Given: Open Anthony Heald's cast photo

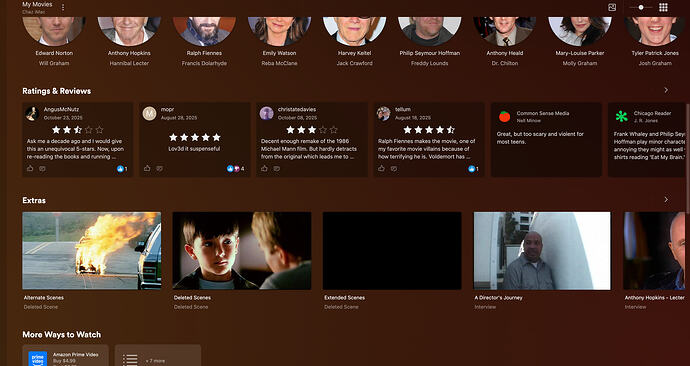Looking at the screenshot, I should click(505, 31).
